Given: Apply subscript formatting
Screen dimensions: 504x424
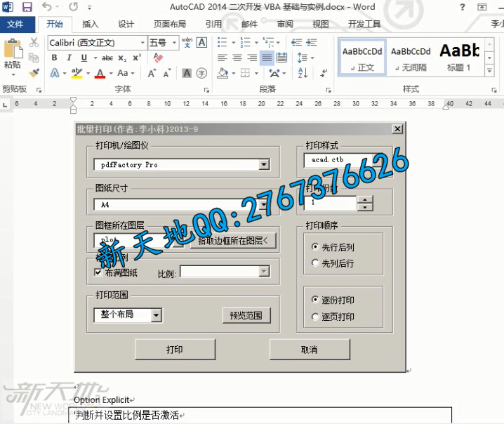Looking at the screenshot, I should coord(122,58).
